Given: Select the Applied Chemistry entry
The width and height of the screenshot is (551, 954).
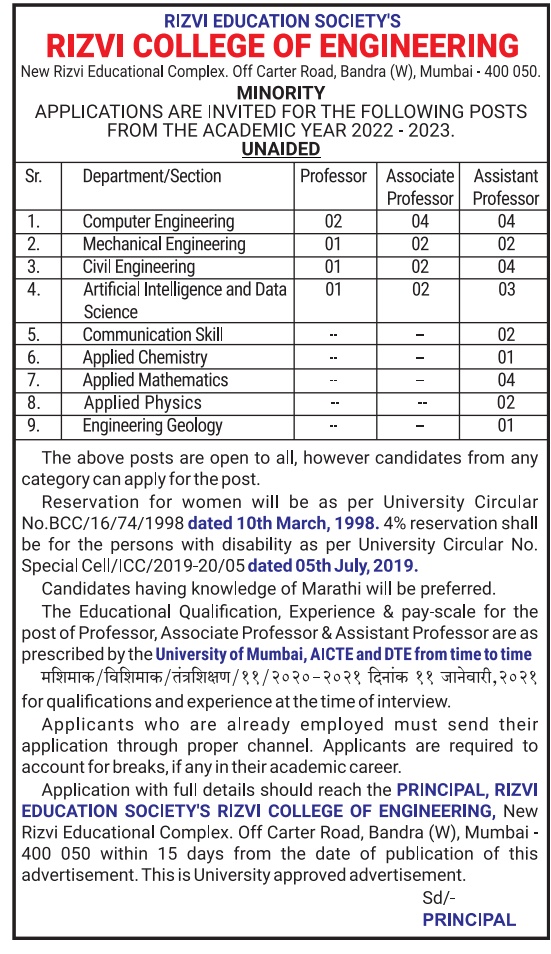Looking at the screenshot, I should click(145, 357).
